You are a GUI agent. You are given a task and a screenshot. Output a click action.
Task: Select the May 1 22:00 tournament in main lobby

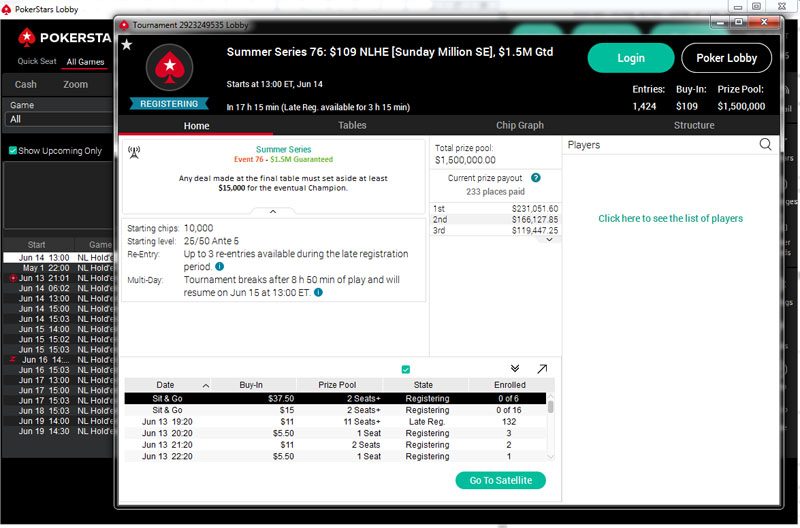pos(59,268)
